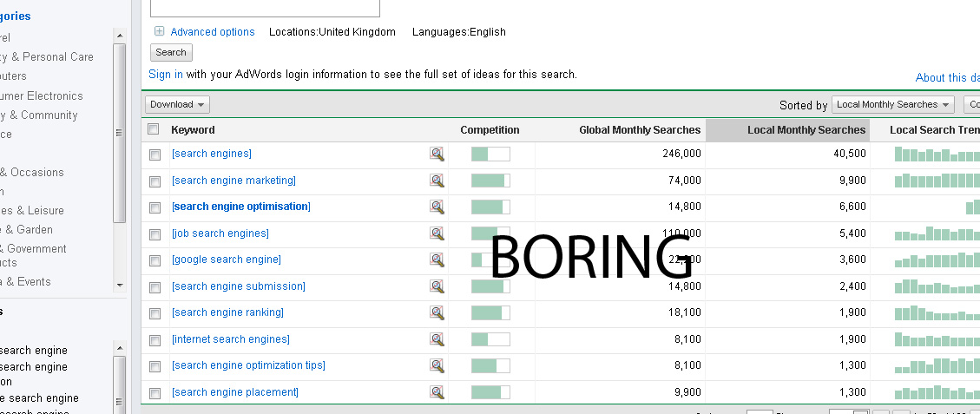The image size is (980, 414).
Task: Expand Advanced options with plus icon
Action: tap(159, 32)
